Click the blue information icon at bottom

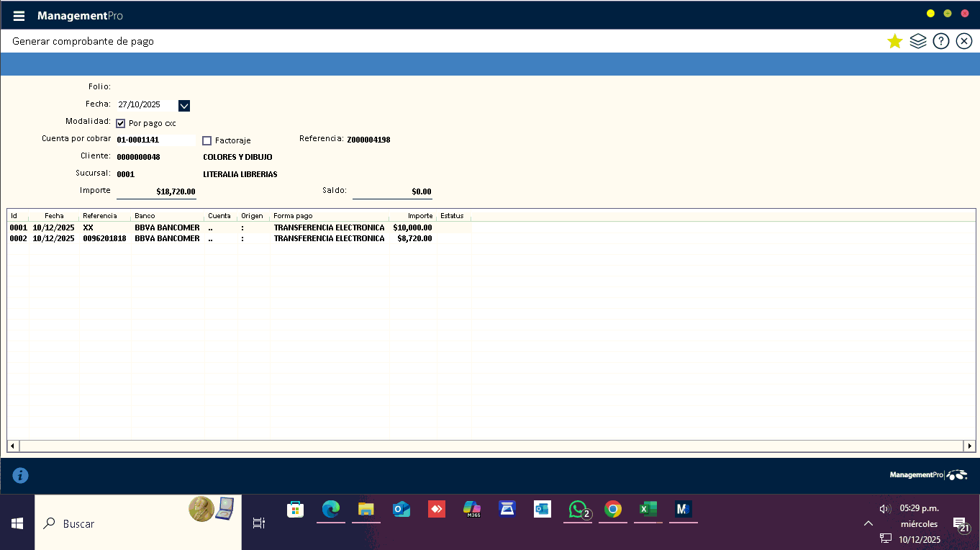point(21,475)
